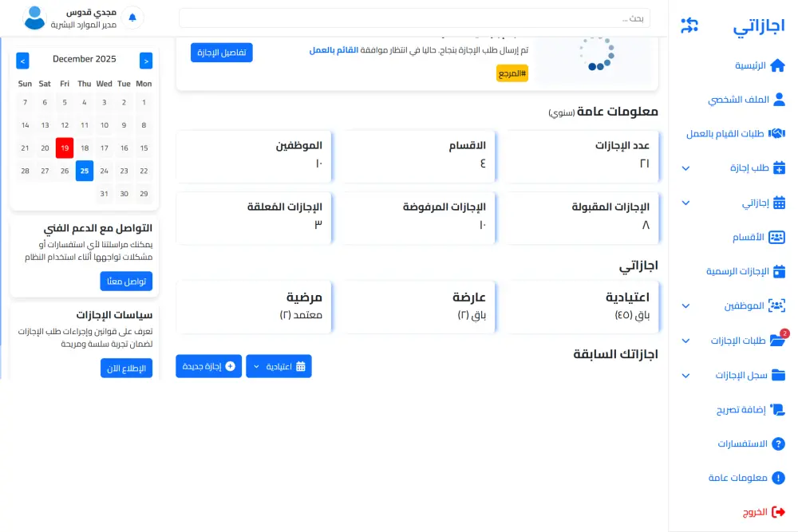798x532 pixels.
Task: Click the طلب إجازة calendar-plus icon
Action: click(778, 168)
